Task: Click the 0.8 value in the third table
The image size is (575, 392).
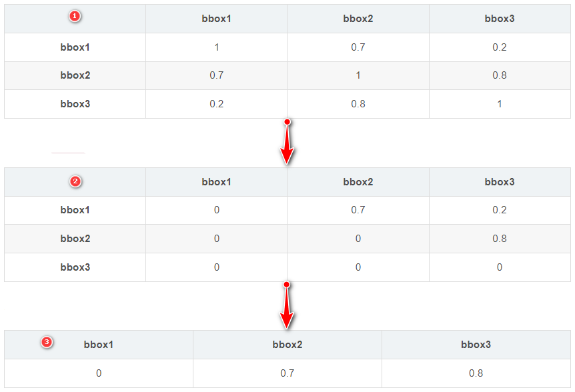Action: point(476,373)
